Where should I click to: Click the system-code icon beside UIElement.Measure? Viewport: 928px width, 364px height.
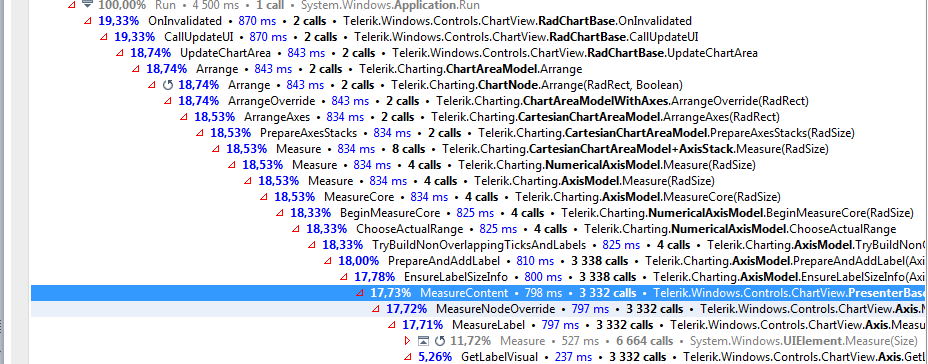[423, 341]
